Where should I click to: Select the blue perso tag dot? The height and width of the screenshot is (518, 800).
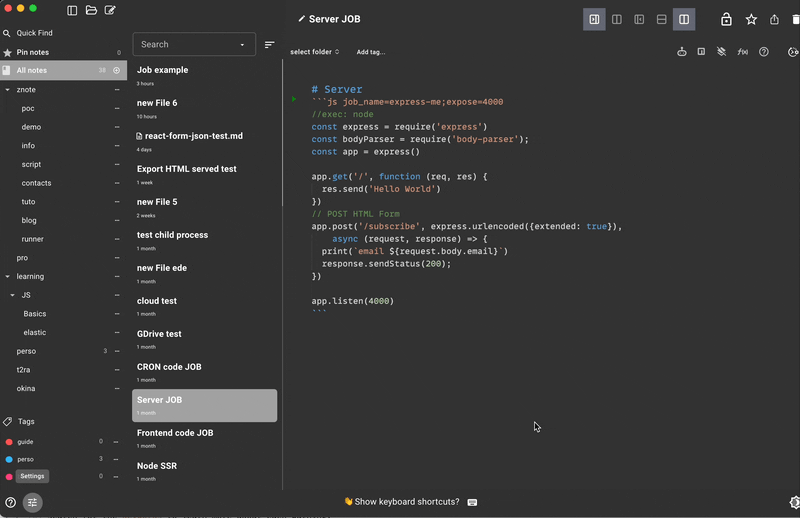[9, 459]
